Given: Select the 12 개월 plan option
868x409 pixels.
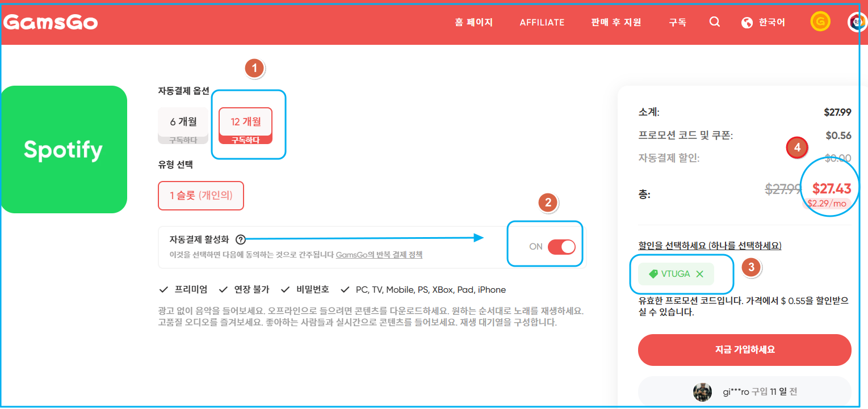Looking at the screenshot, I should pyautogui.click(x=246, y=125).
